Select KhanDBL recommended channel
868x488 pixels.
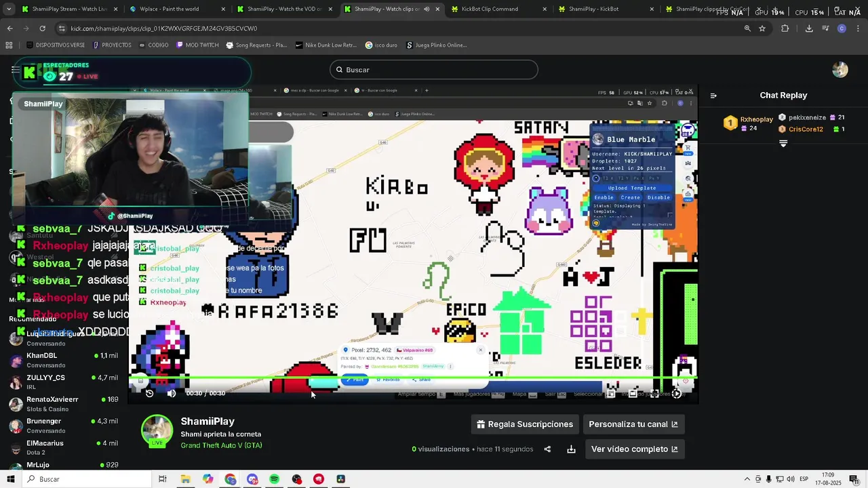point(64,360)
